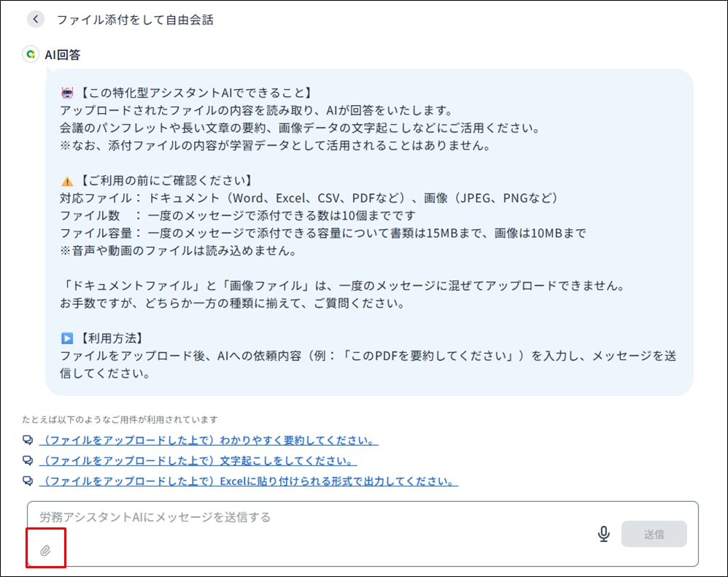The width and height of the screenshot is (728, 577).
Task: Click the ファイル容量 limit line in the message
Action: point(323,233)
